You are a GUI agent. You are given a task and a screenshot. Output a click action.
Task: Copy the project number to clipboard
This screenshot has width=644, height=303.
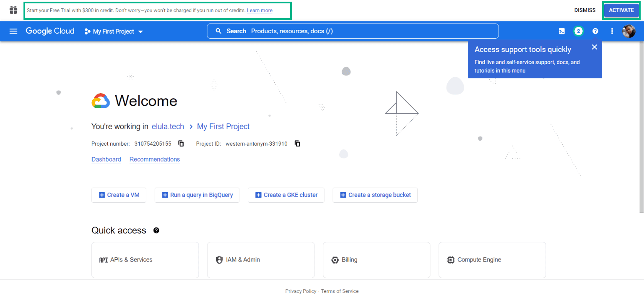tap(181, 144)
